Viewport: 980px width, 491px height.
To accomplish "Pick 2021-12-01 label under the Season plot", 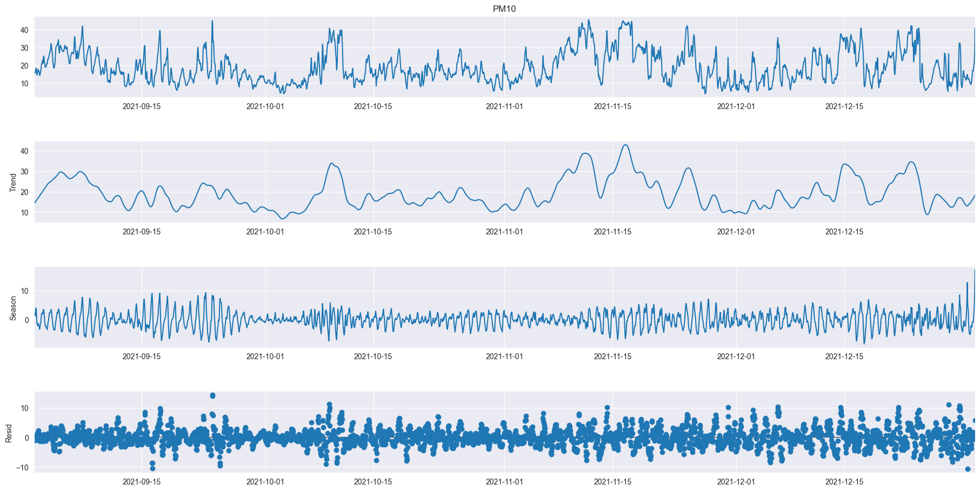I will pyautogui.click(x=736, y=357).
